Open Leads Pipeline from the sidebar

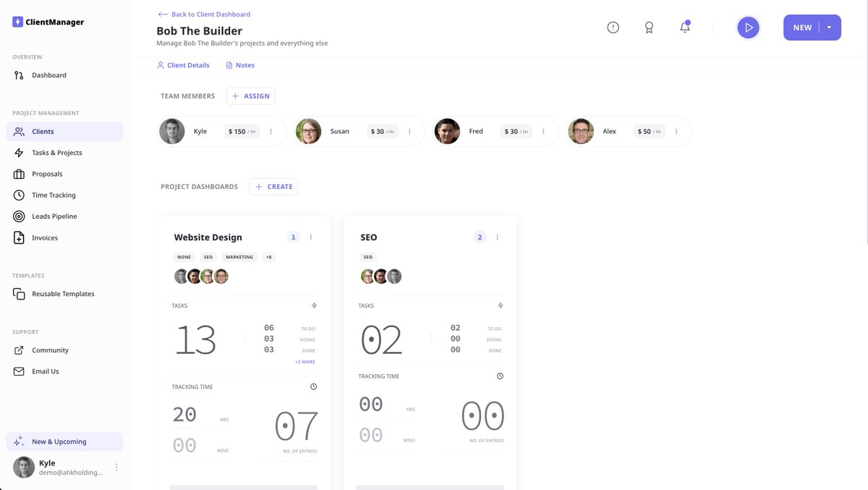[54, 216]
